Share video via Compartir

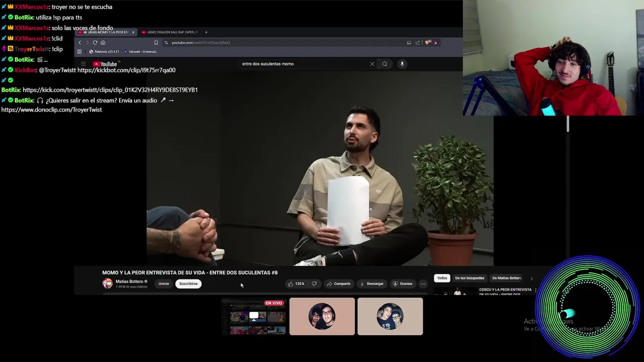(x=338, y=284)
